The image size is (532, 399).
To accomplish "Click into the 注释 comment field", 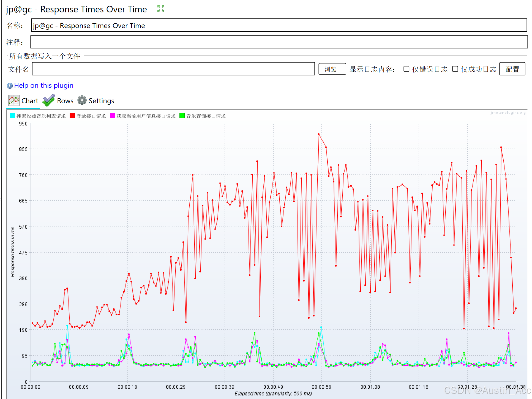I will pyautogui.click(x=279, y=42).
